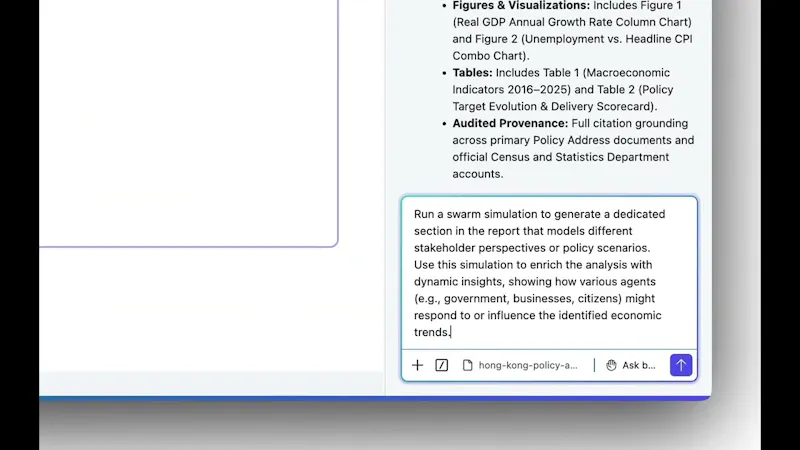Click the word 'trends.' in the prompt
800x450 pixels.
click(432, 332)
